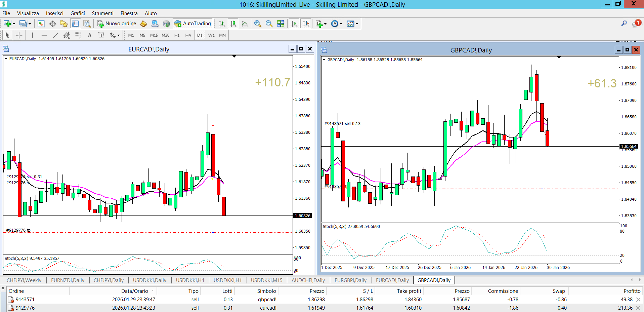Select the horizontal line drawing tool
This screenshot has height=312, width=644.
click(44, 35)
